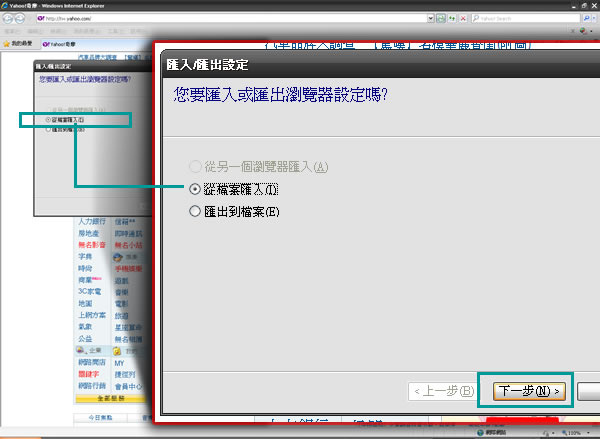Image resolution: width=600 pixels, height=439 pixels.
Task: Switch to the 今日焦點 tab
Action: pos(100,418)
